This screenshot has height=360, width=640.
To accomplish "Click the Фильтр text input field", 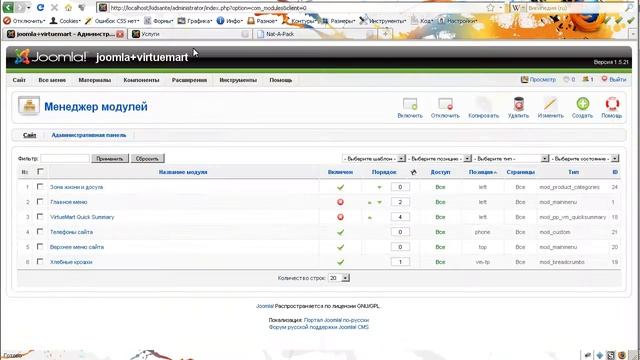I will coord(64,158).
